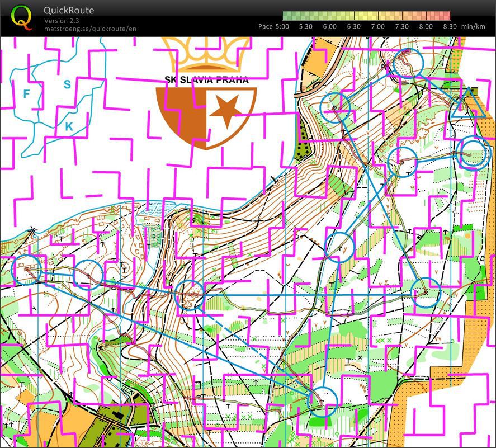The width and height of the screenshot is (496, 448).
Task: Click the min/km unit label
Action: click(x=473, y=26)
